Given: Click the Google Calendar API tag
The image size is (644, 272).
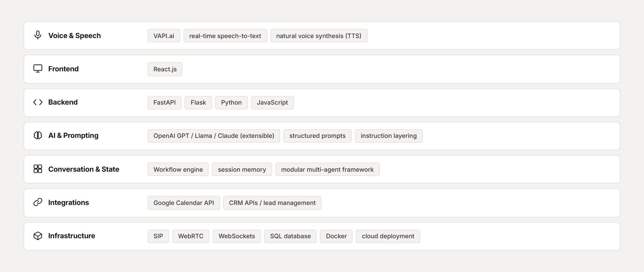Looking at the screenshot, I should tap(184, 203).
